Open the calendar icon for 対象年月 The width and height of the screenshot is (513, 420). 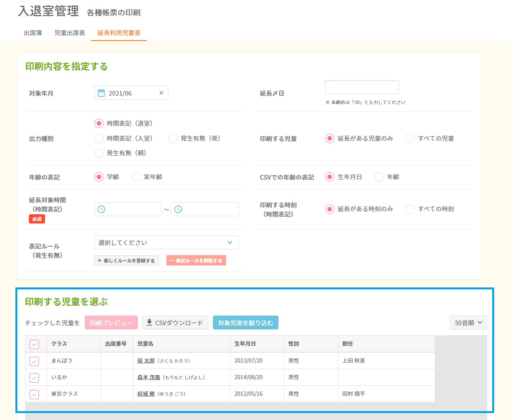pos(101,93)
